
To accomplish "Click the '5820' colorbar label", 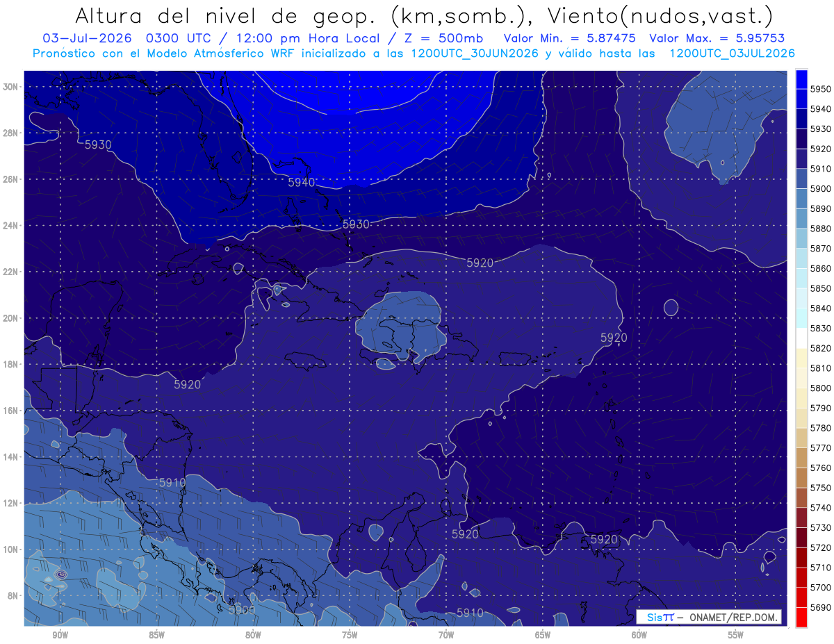I will point(821,348).
